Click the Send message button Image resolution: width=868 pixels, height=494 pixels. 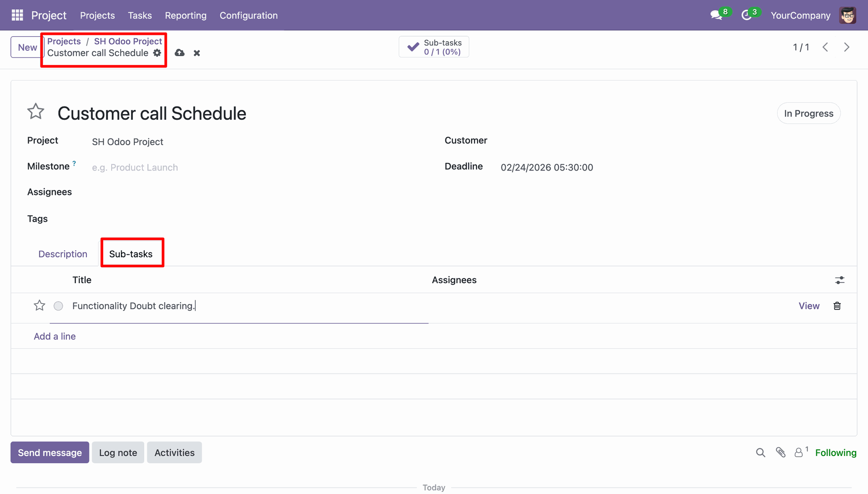pos(50,452)
